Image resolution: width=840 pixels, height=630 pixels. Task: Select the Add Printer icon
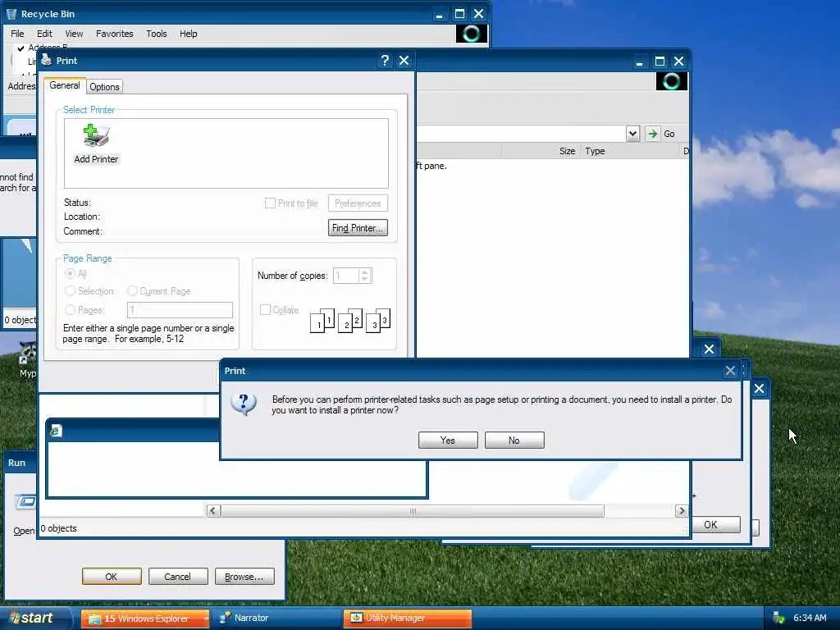96,144
